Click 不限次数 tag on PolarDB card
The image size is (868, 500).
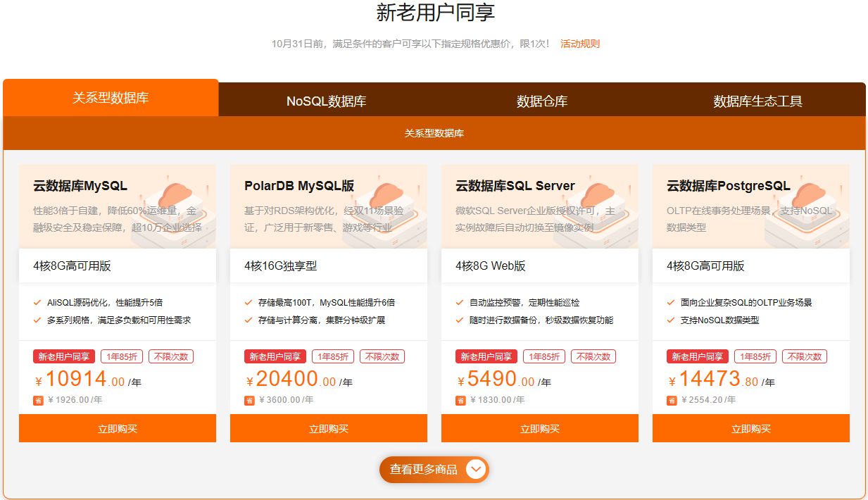[x=382, y=356]
